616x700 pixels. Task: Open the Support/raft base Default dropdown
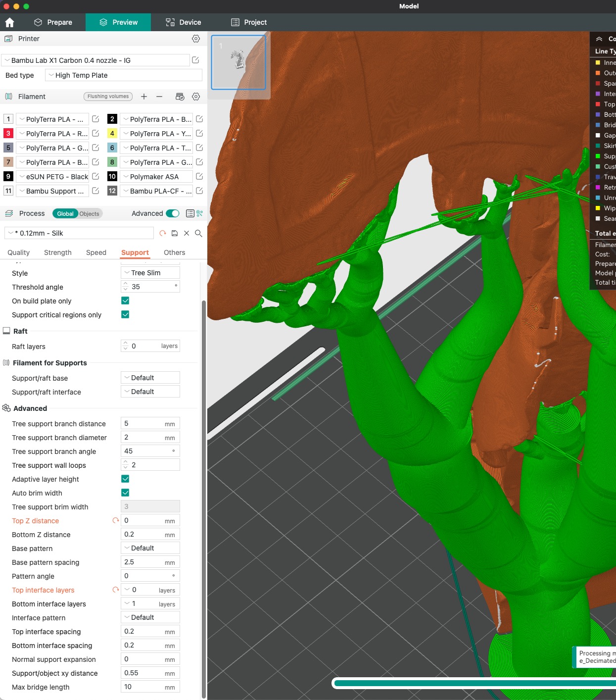pos(150,377)
